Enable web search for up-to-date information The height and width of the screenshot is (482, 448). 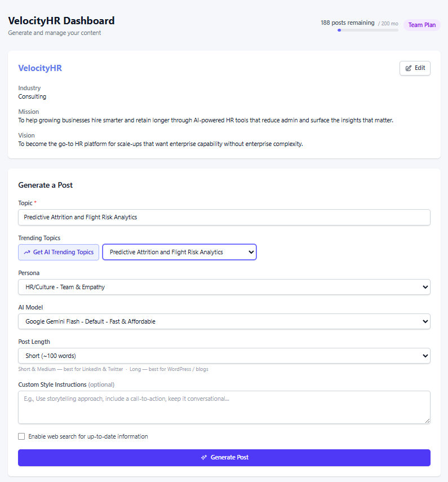coord(21,436)
